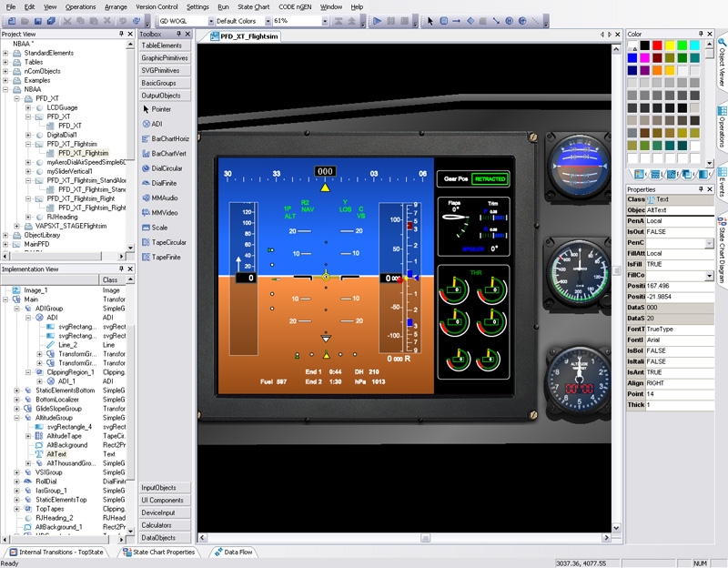Image resolution: width=728 pixels, height=568 pixels.
Task: Switch to the Data Flow tab
Action: pyautogui.click(x=233, y=552)
